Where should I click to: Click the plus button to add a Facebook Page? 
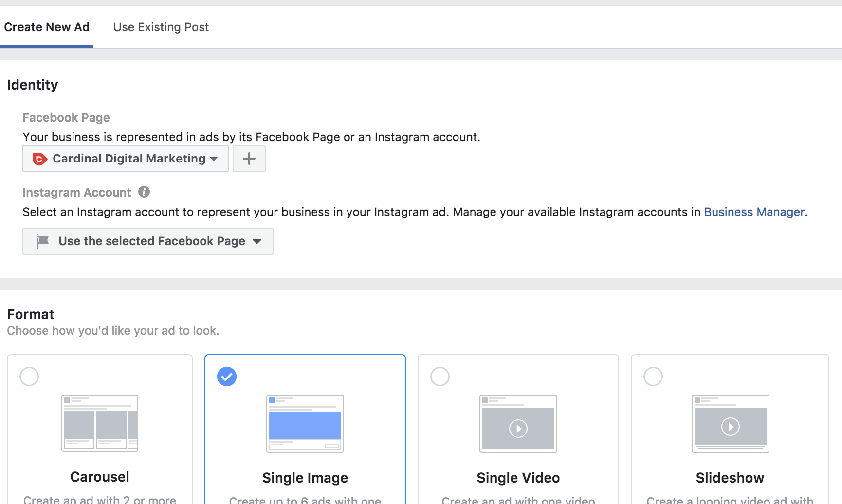pyautogui.click(x=249, y=159)
